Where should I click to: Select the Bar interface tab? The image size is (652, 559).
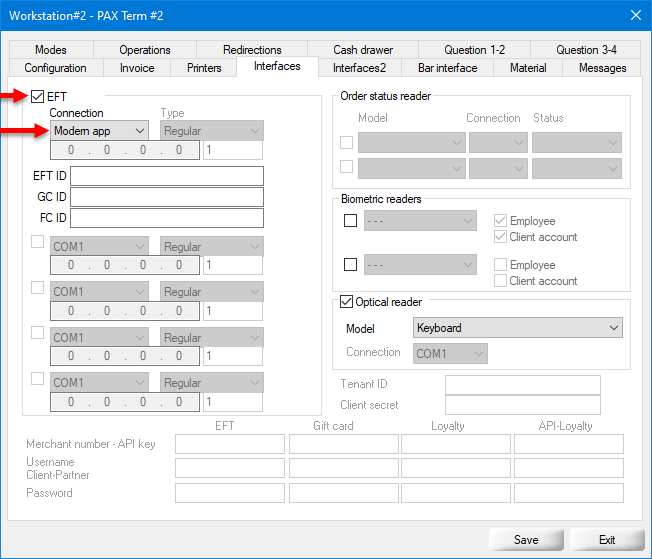(448, 68)
